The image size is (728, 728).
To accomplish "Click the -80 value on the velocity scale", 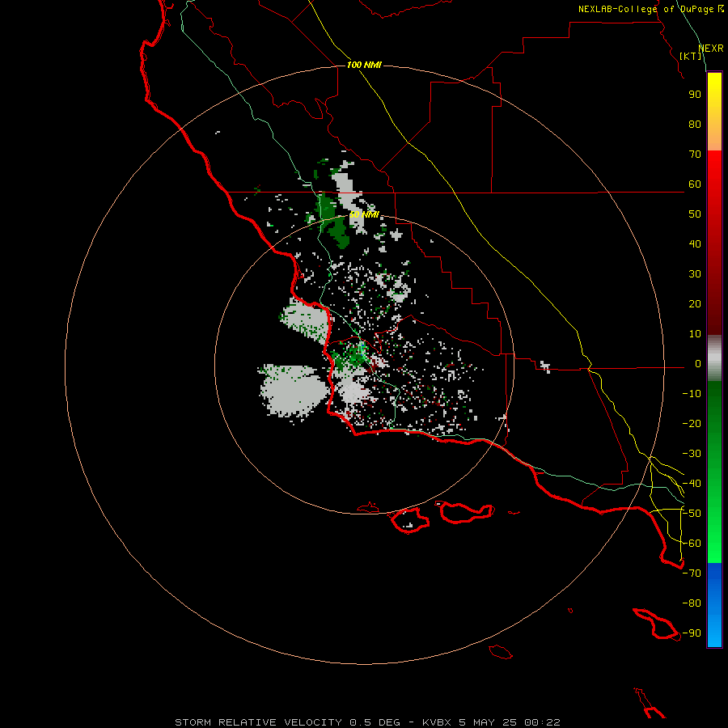I will (692, 603).
